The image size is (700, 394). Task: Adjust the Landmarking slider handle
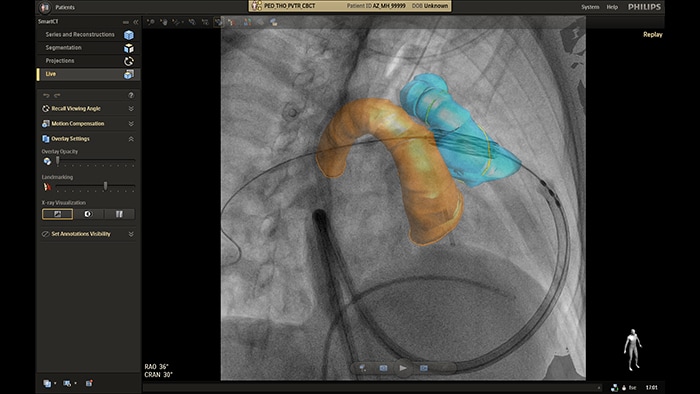pyautogui.click(x=105, y=186)
